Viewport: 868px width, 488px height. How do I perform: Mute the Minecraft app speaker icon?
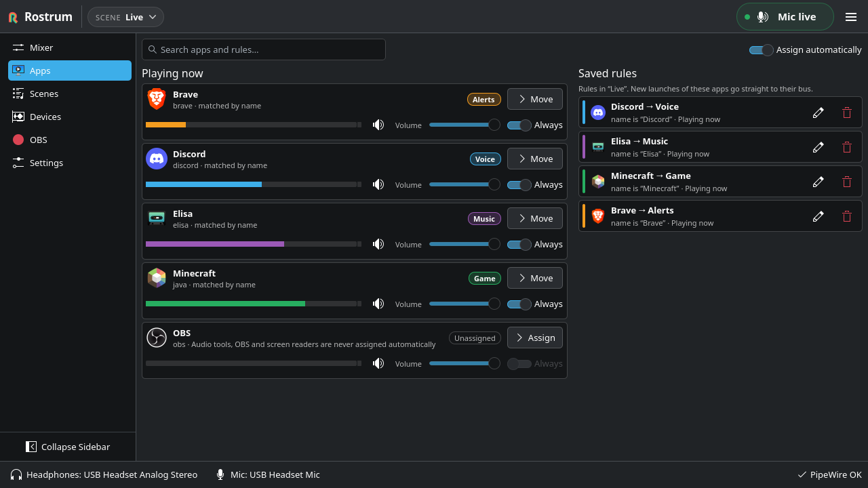point(378,304)
